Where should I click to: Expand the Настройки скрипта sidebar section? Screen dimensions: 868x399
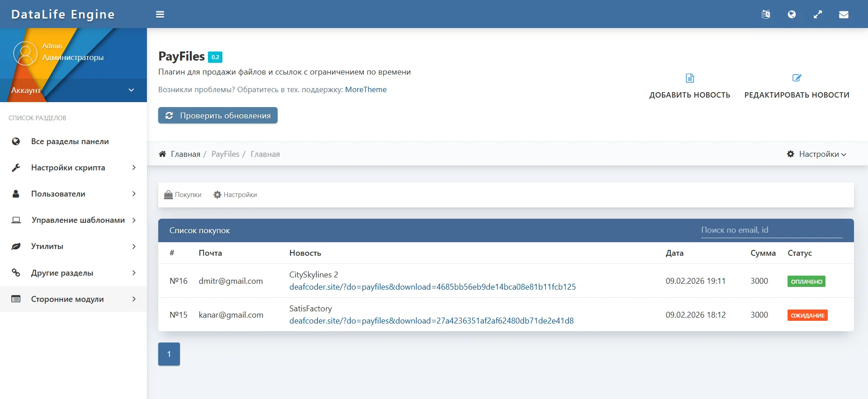tap(73, 168)
